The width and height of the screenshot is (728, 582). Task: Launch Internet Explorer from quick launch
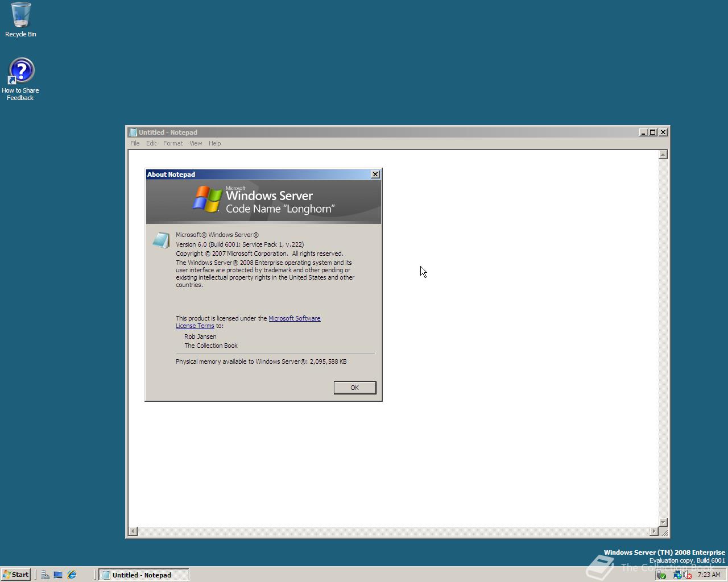pyautogui.click(x=72, y=575)
